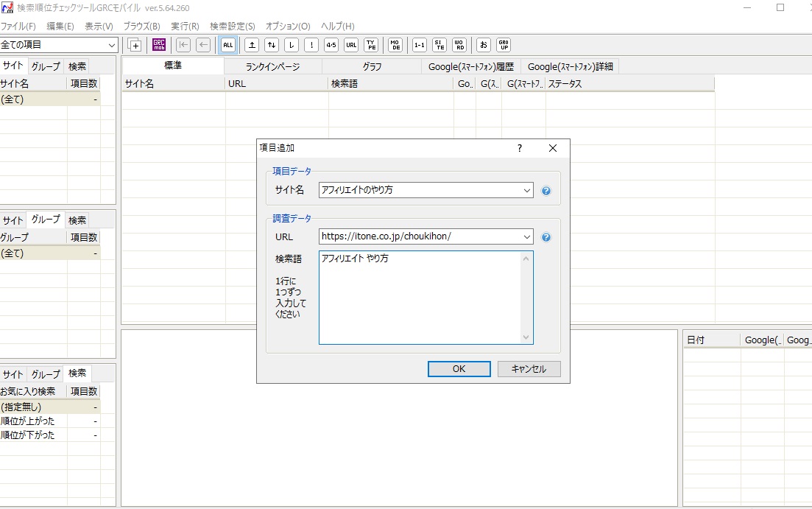Image resolution: width=812 pixels, height=509 pixels.
Task: Click the お気に入り検索 column header
Action: click(x=33, y=391)
